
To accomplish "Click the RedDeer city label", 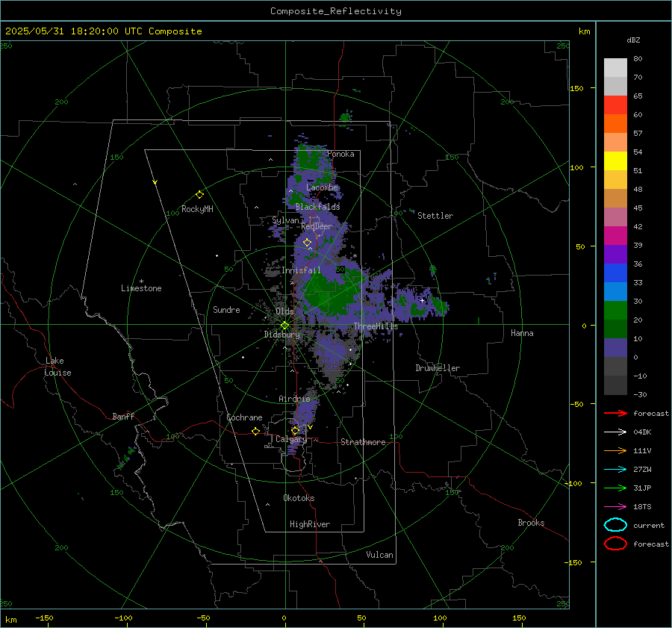I will (317, 226).
